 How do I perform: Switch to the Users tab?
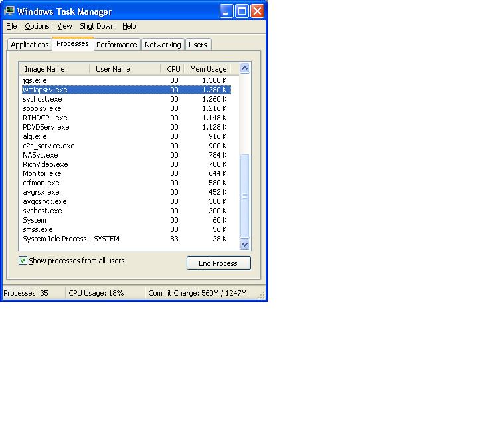point(198,45)
